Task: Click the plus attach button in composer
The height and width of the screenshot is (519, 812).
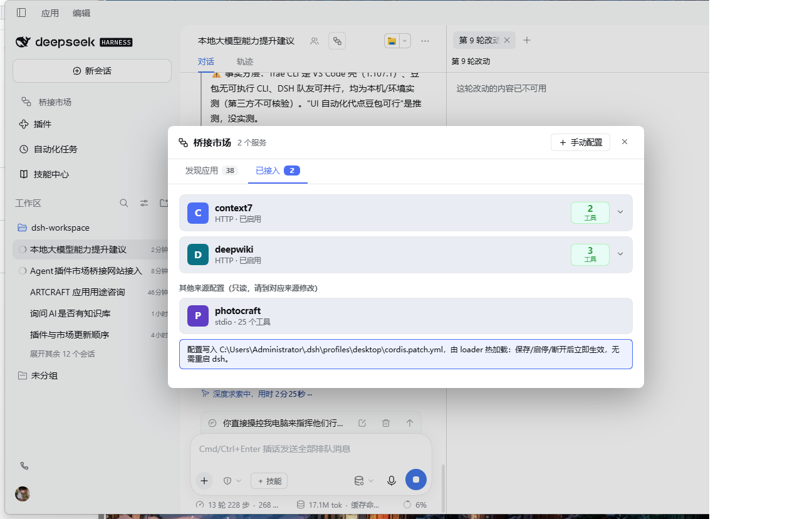Action: [204, 481]
